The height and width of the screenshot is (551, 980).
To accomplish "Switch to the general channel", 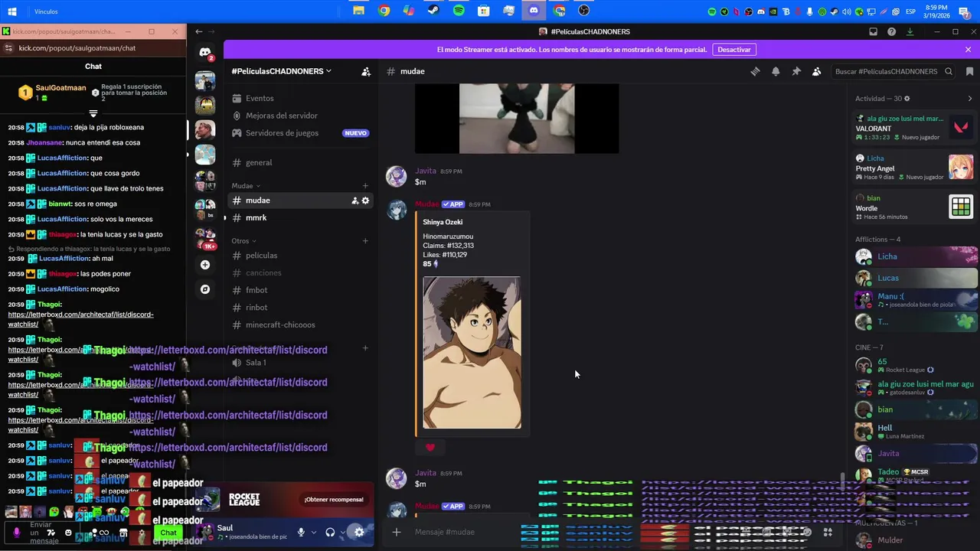I will pyautogui.click(x=300, y=162).
